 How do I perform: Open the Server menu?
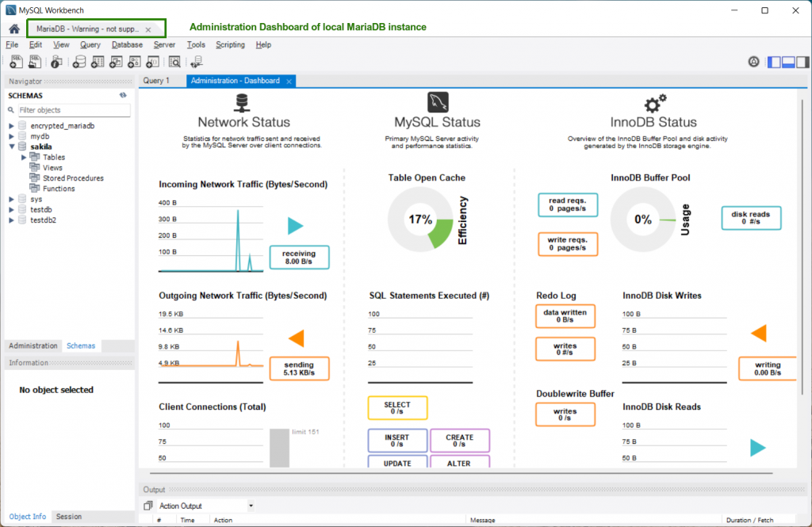click(x=165, y=44)
